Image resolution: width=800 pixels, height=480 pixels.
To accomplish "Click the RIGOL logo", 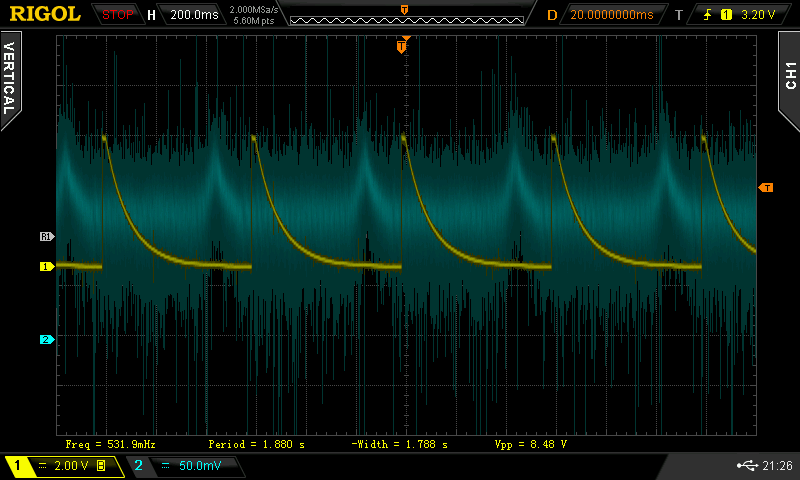I will click(x=45, y=14).
